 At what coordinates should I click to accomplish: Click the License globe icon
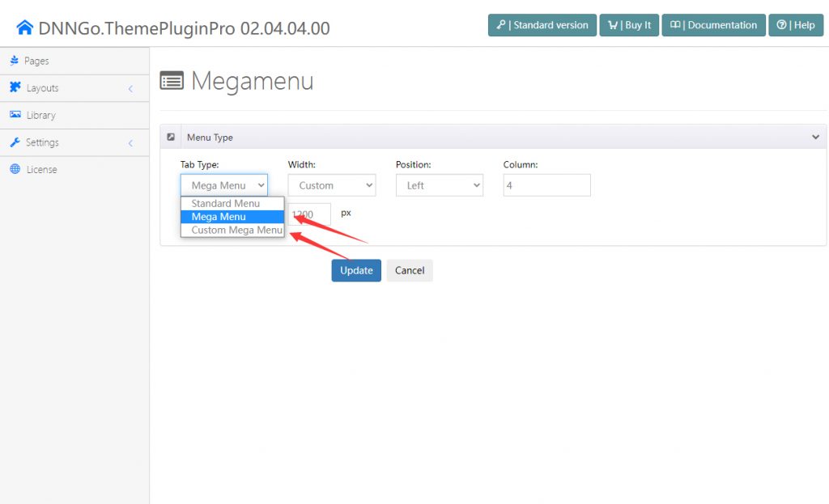[15, 169]
